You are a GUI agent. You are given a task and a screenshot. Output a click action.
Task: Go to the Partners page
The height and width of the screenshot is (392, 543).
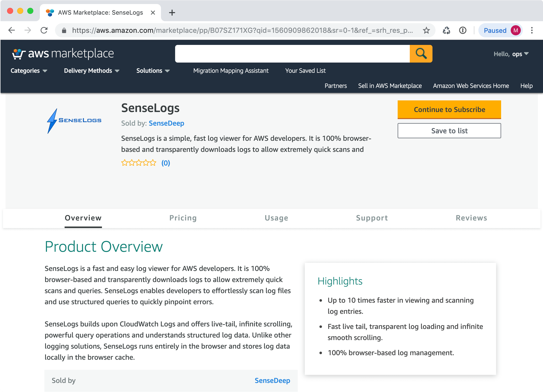[336, 86]
